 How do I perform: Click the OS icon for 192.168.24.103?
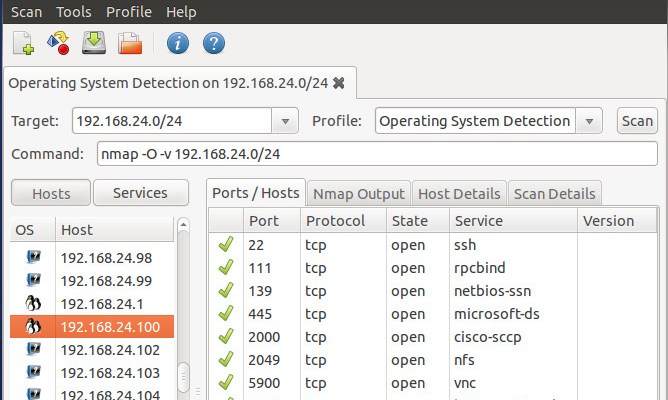tap(33, 373)
